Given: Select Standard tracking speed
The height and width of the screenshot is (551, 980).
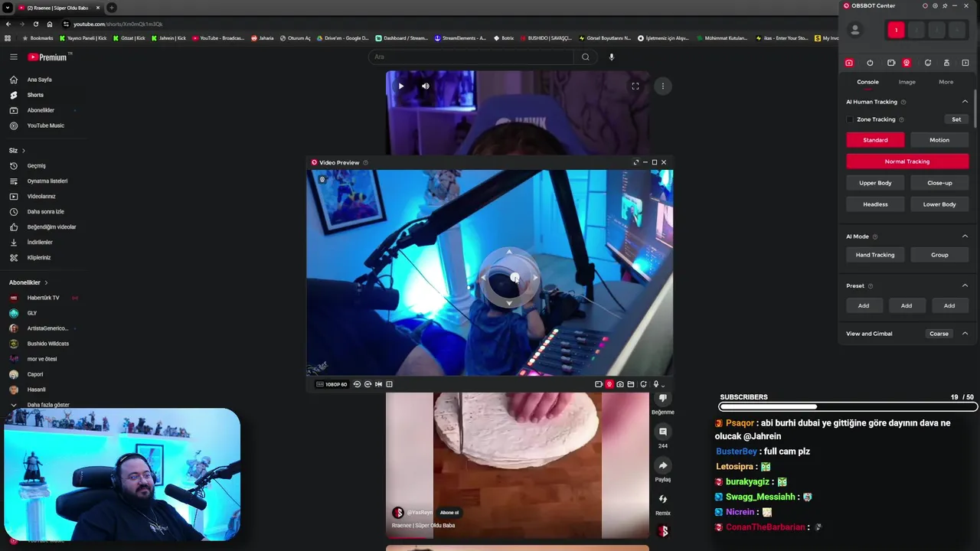Looking at the screenshot, I should coord(875,140).
